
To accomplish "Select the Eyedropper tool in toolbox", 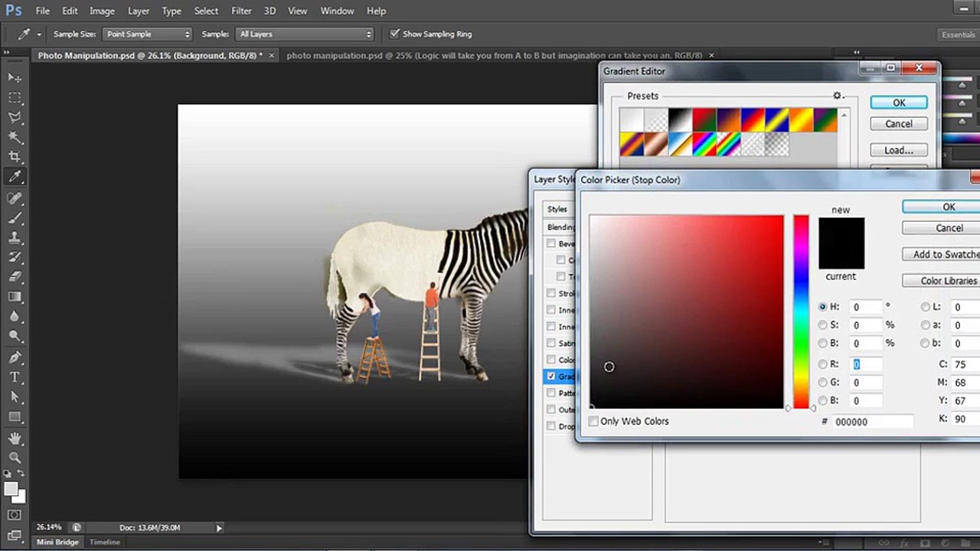I will (x=15, y=177).
